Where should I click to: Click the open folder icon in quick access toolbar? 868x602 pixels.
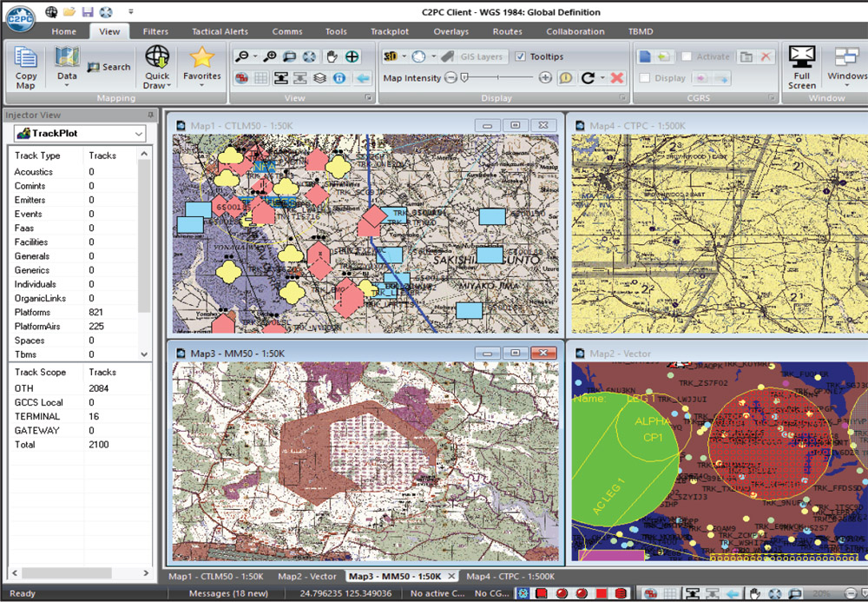[x=69, y=11]
